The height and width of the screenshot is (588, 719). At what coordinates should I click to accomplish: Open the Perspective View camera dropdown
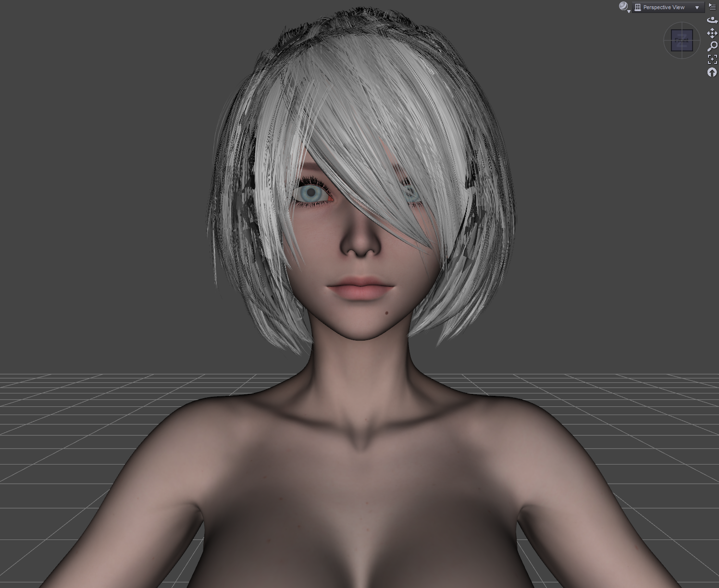pos(668,7)
